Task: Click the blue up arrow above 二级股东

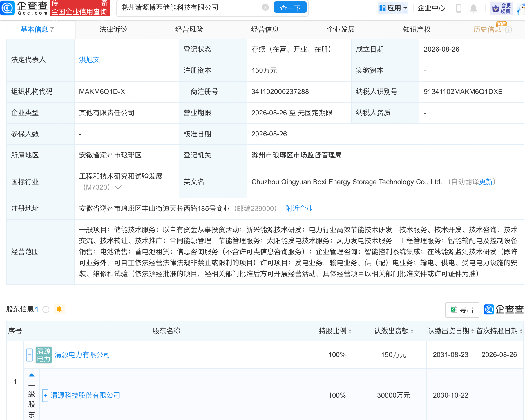Action: click(x=32, y=375)
